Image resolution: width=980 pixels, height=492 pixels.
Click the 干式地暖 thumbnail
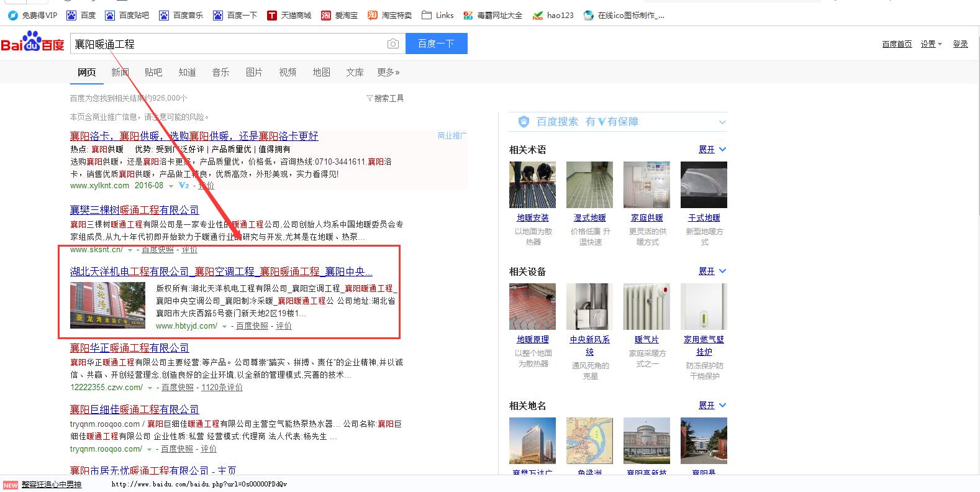[704, 184]
